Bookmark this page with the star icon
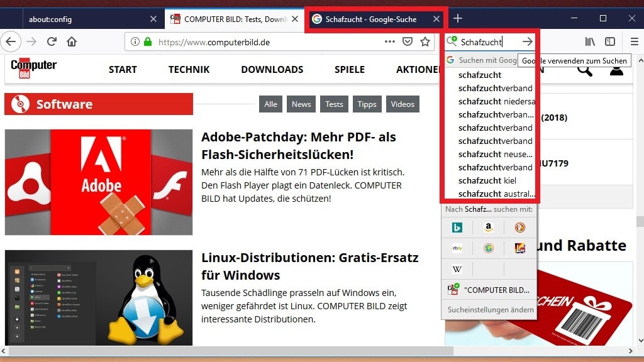Screen dimensions: 644x362 (x=425, y=41)
